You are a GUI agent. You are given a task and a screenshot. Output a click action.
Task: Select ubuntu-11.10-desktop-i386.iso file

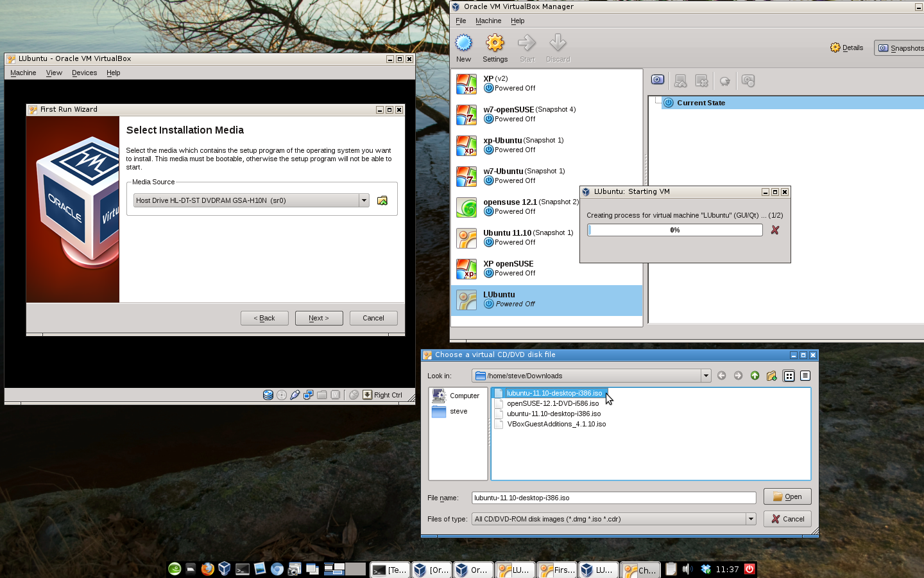pos(547,414)
